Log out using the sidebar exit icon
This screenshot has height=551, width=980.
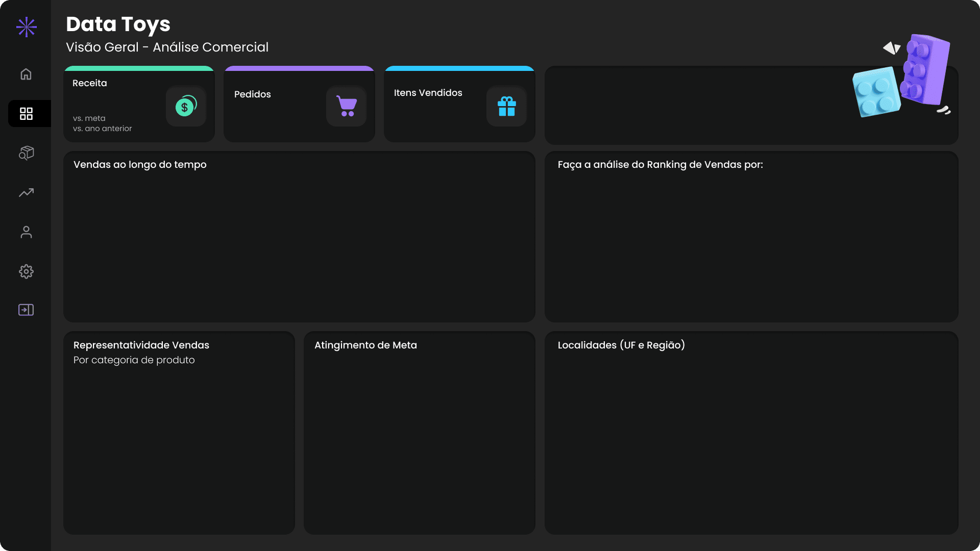tap(26, 310)
